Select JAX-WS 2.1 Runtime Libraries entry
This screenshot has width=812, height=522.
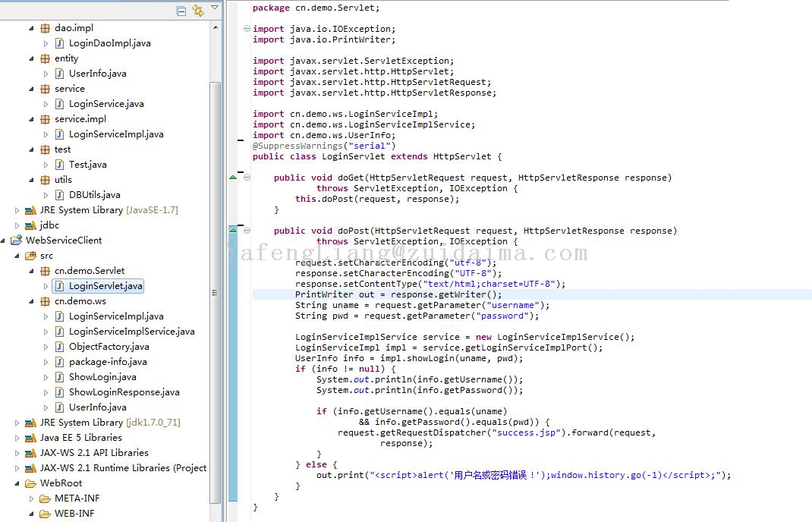(123, 468)
